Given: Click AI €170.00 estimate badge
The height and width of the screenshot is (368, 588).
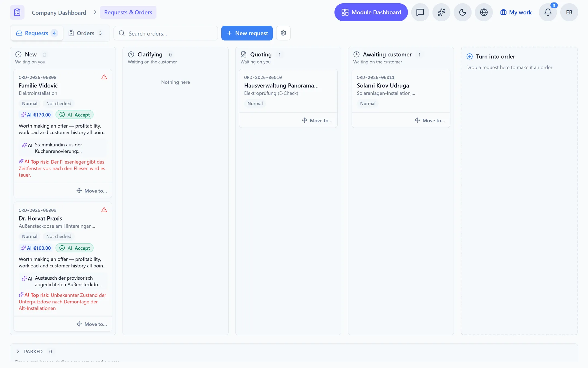Looking at the screenshot, I should (36, 115).
